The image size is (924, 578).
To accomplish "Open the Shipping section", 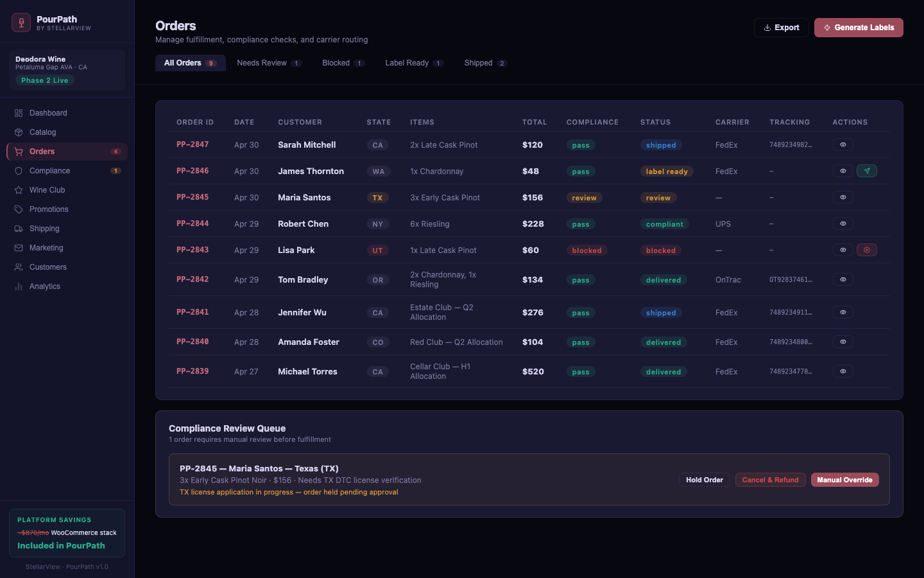I will 44,229.
